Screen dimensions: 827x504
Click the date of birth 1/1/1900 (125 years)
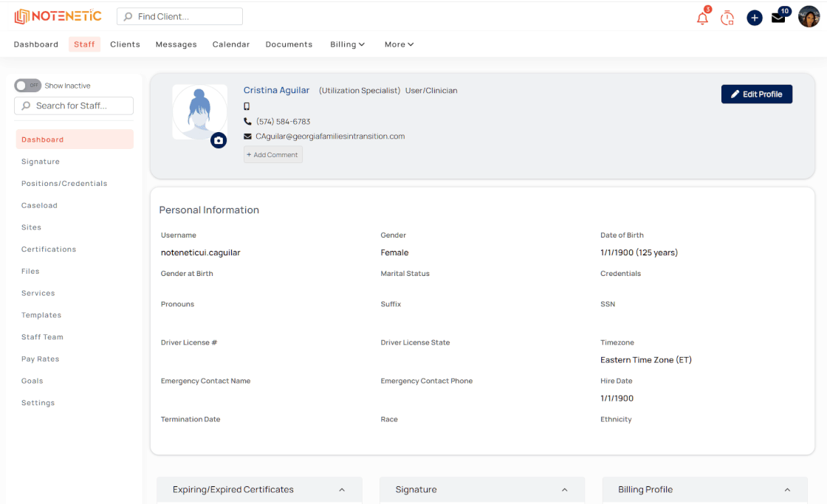pos(639,252)
